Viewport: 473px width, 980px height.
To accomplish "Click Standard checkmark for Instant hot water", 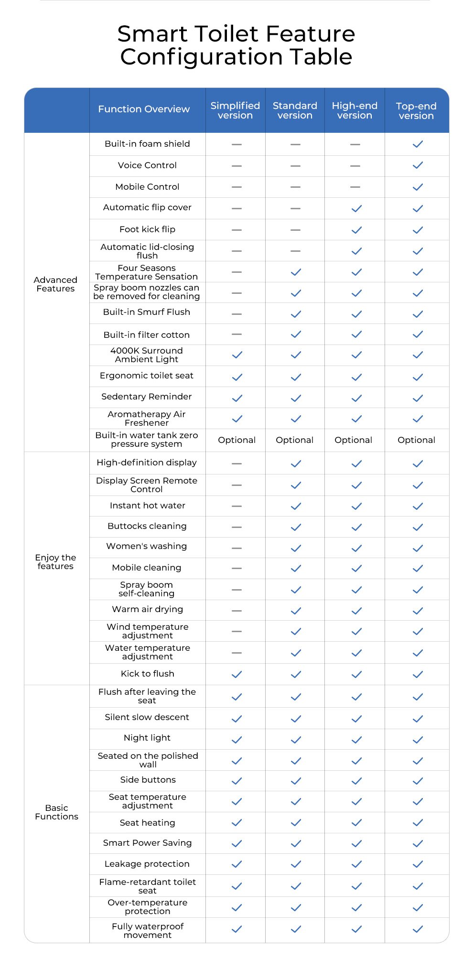I will point(296,506).
